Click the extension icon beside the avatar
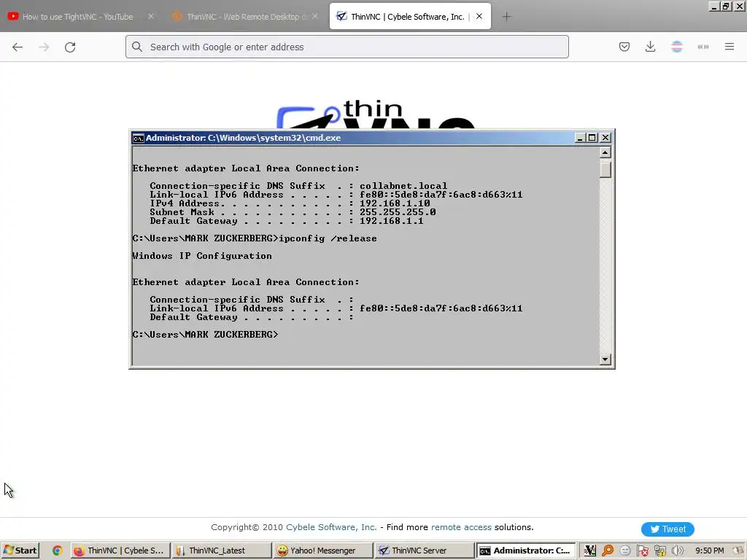Image resolution: width=747 pixels, height=560 pixels. [703, 47]
